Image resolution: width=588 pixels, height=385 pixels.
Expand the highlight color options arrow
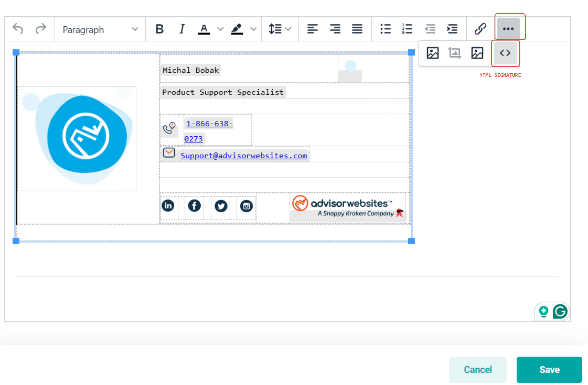pos(253,29)
